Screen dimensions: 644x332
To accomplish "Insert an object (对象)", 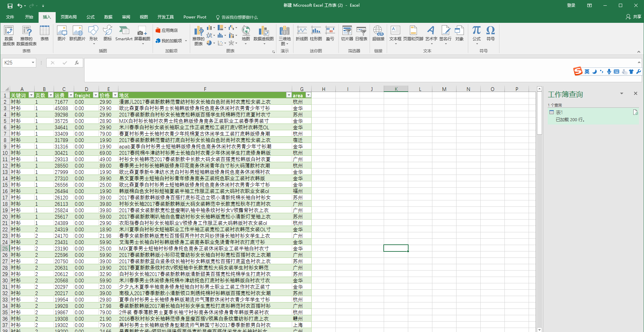I will click(460, 34).
